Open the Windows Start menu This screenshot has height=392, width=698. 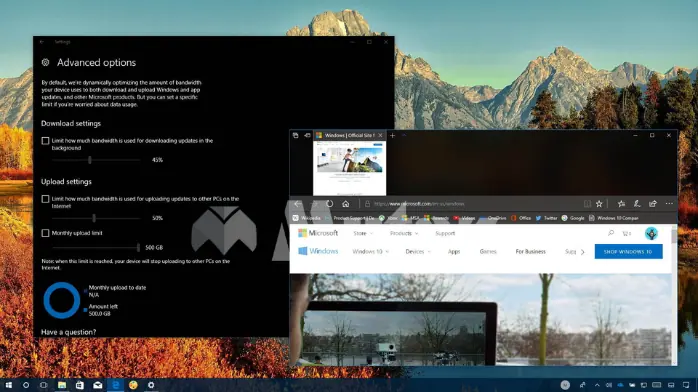(8, 385)
